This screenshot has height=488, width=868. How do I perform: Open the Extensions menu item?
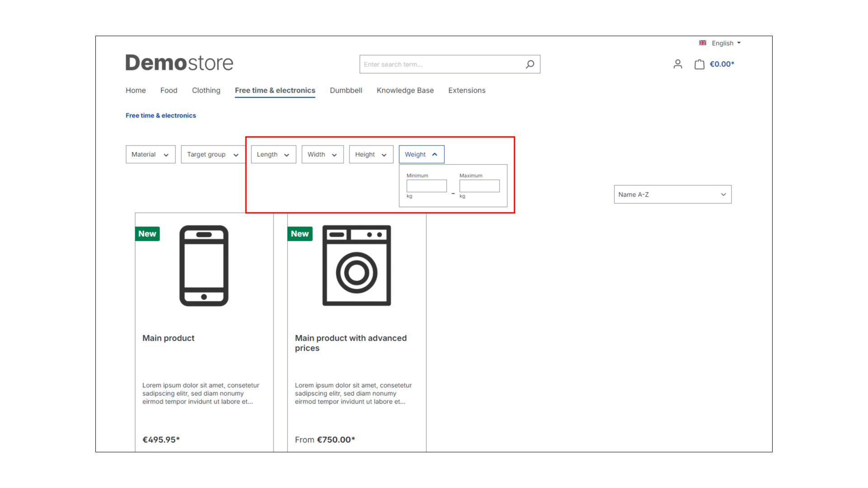467,90
